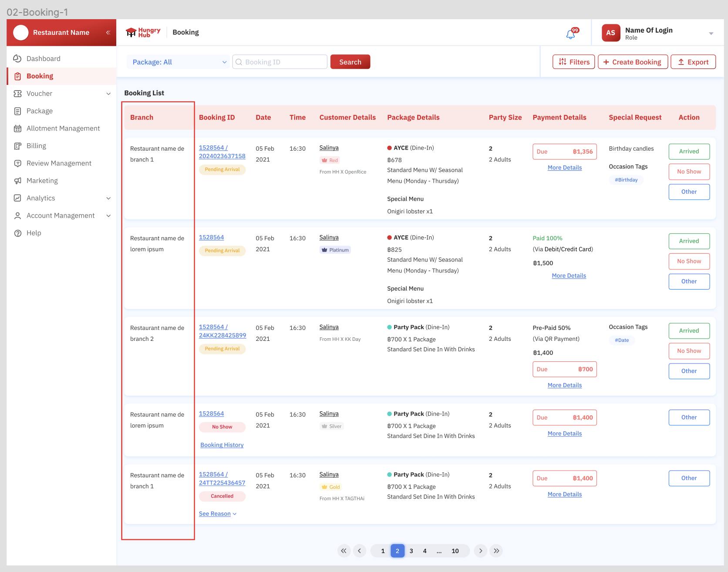
Task: Click the Hungry Hub logo
Action: 143,32
